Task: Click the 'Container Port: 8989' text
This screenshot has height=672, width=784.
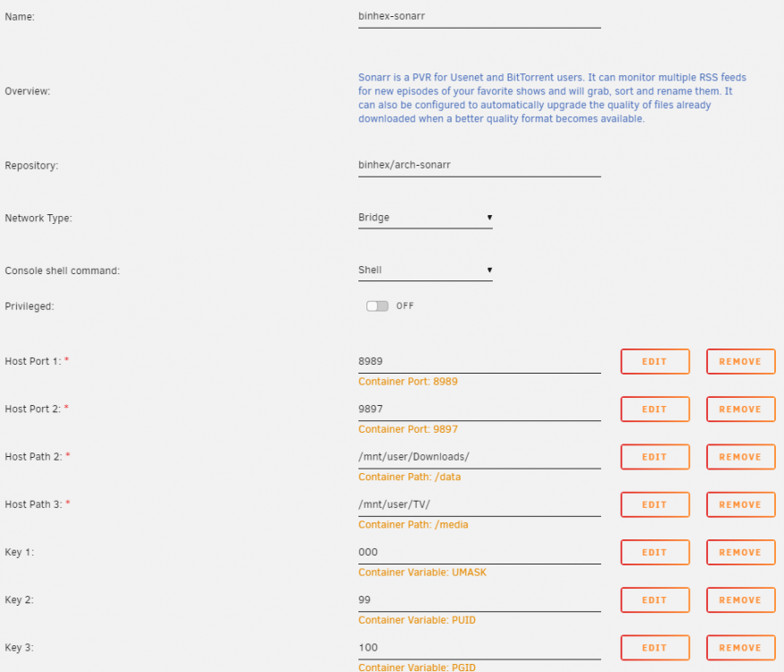Action: click(408, 382)
